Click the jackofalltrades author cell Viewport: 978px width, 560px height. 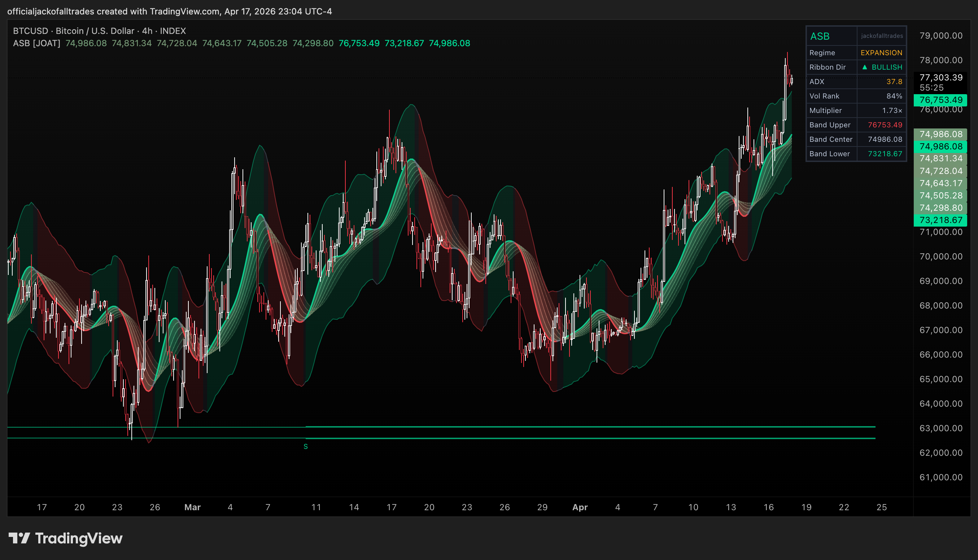coord(882,36)
